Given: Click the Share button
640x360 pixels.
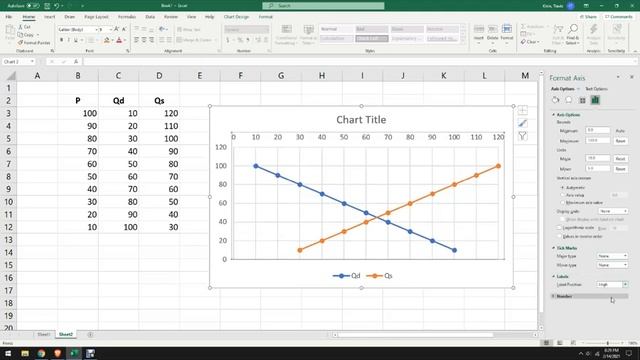Looking at the screenshot, I should pyautogui.click(x=589, y=17).
